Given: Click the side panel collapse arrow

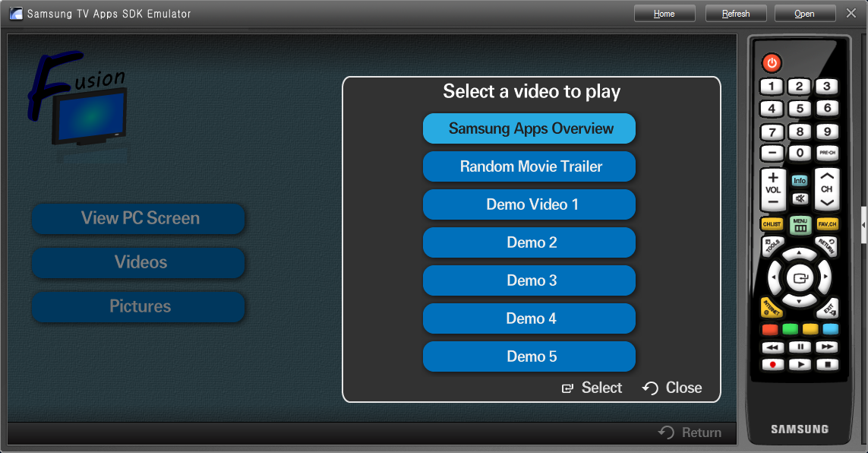Looking at the screenshot, I should point(863,226).
